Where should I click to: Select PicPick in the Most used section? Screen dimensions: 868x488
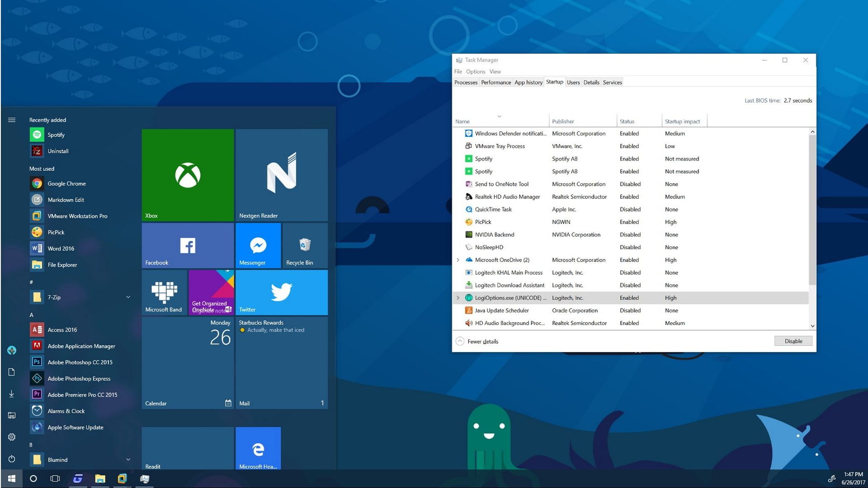point(58,232)
